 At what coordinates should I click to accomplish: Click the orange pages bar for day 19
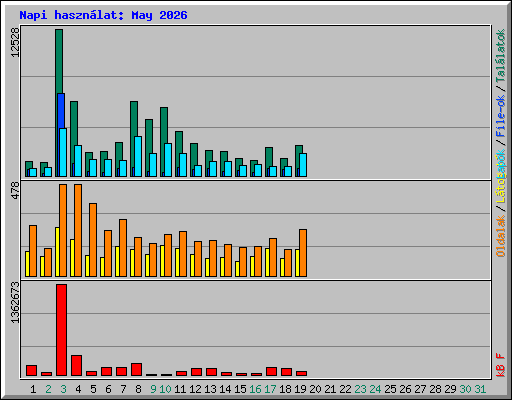click(303, 253)
